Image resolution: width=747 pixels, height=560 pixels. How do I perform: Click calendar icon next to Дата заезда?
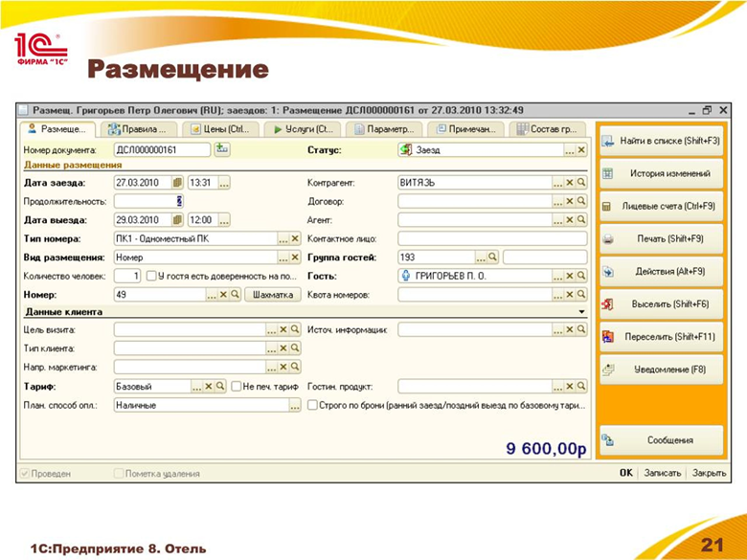point(177,183)
